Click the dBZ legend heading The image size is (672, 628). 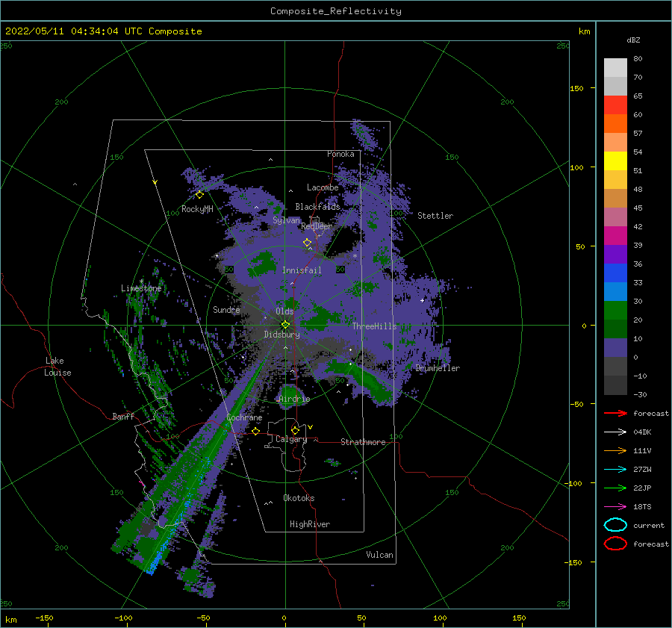633,40
